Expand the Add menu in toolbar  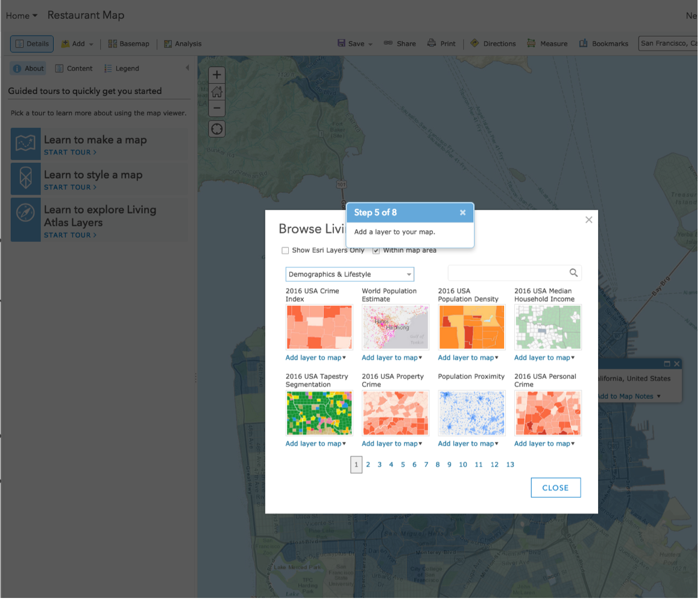(x=78, y=43)
